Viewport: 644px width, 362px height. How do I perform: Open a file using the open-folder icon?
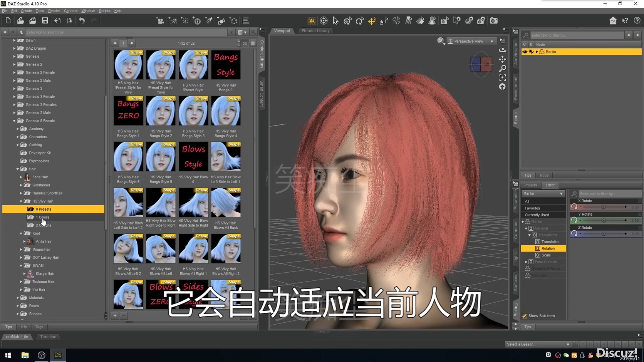pos(20,21)
